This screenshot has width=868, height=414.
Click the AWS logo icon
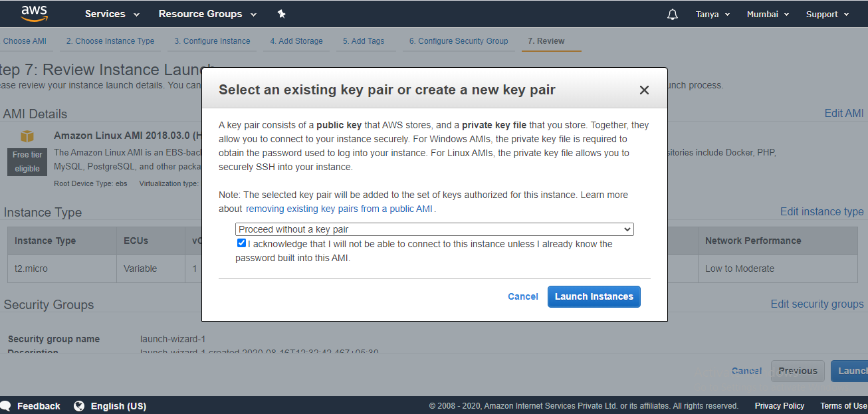[x=34, y=13]
